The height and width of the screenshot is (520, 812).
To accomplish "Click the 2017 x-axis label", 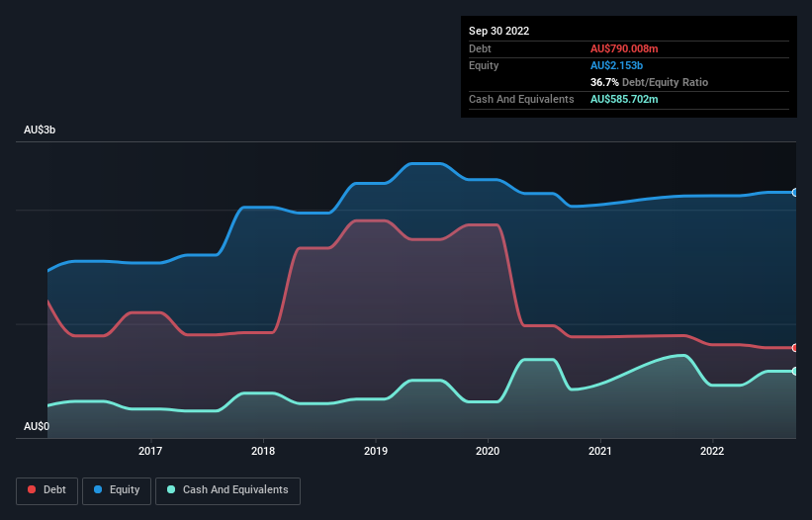I will pyautogui.click(x=150, y=451).
